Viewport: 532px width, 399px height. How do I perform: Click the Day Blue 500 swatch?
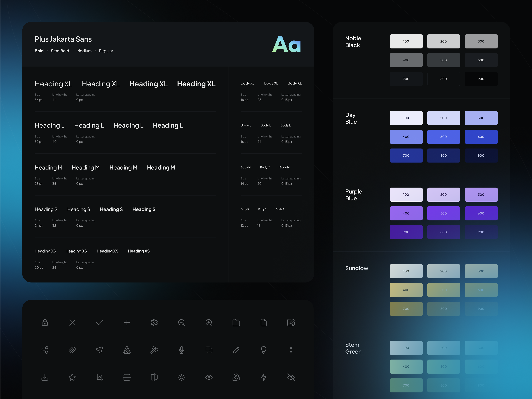(x=443, y=137)
